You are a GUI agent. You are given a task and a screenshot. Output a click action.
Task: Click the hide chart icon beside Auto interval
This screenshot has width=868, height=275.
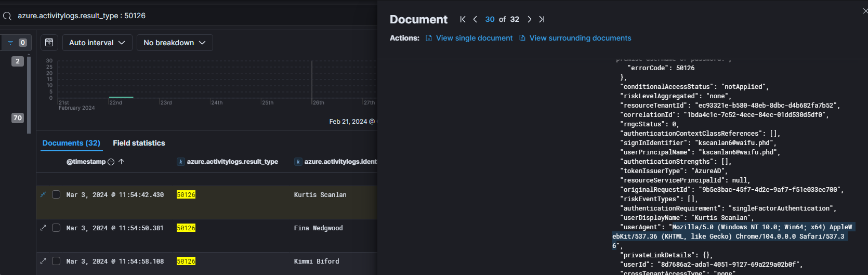coord(49,43)
